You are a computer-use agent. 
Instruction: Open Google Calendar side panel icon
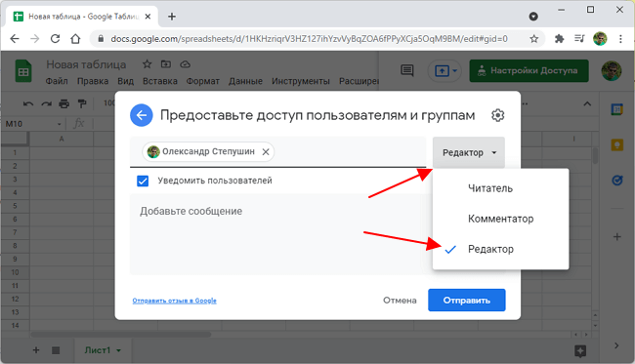click(616, 109)
